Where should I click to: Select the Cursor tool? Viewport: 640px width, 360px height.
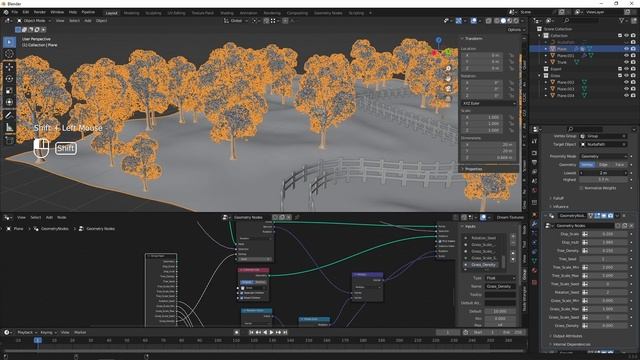9,54
